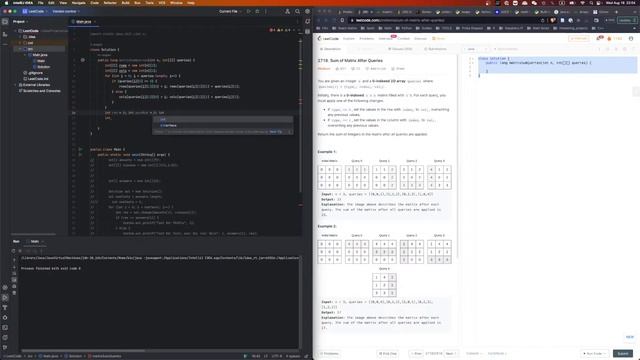Collapse the LeetCode root tree node
The image size is (640, 360).
tap(16, 31)
